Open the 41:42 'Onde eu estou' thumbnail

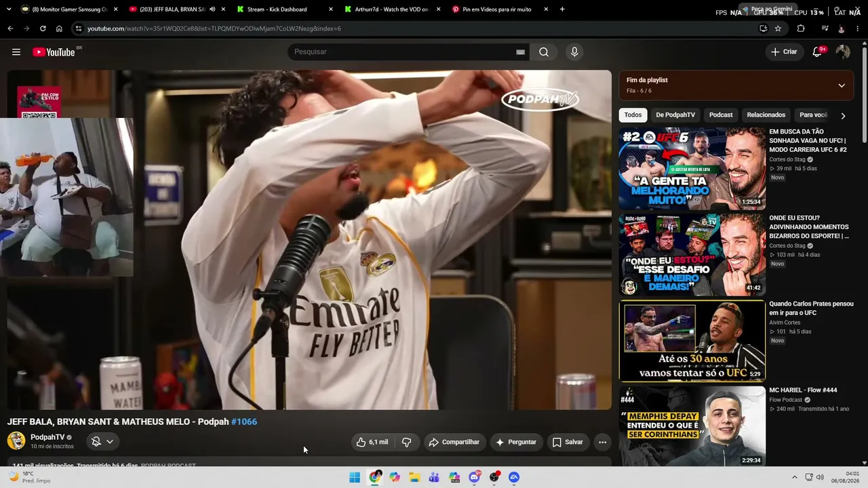point(692,255)
